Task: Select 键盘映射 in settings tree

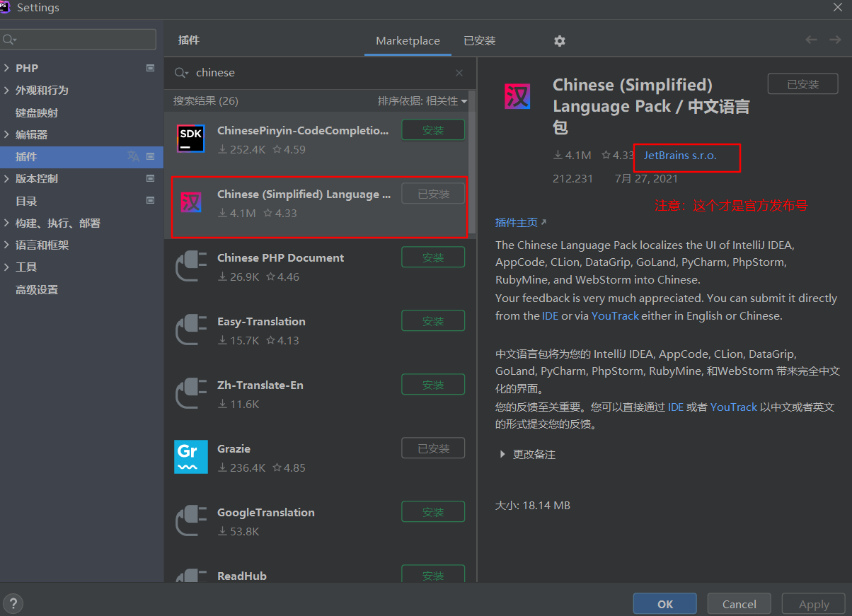Action: point(37,112)
